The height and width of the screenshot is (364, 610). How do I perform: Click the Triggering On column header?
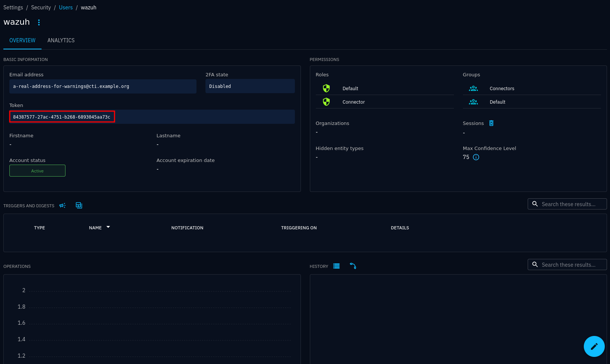point(299,228)
